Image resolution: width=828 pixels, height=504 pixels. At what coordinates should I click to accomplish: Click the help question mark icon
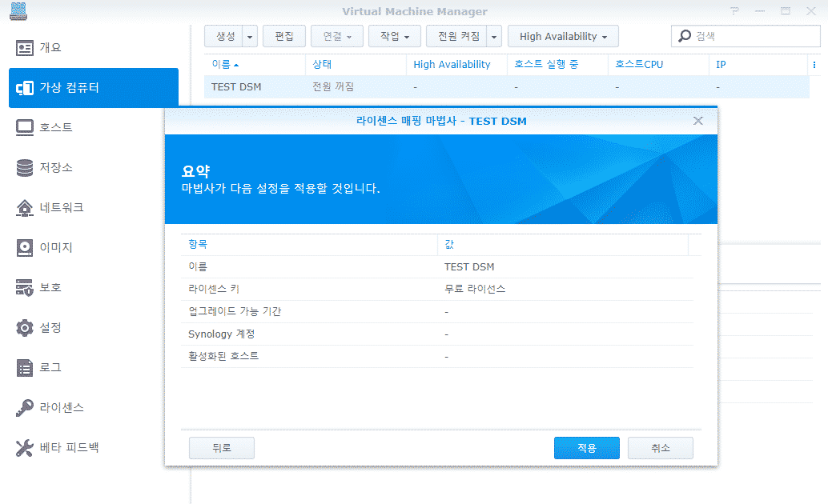click(734, 10)
